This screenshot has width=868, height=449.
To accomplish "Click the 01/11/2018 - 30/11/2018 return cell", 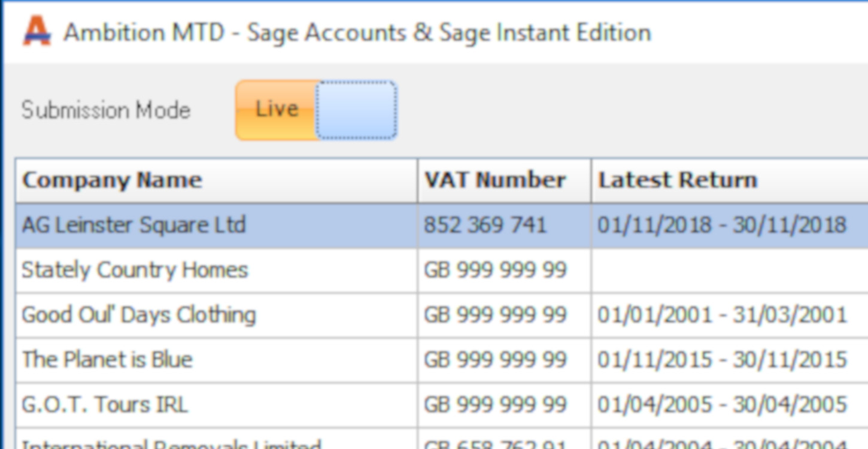I will (722, 225).
